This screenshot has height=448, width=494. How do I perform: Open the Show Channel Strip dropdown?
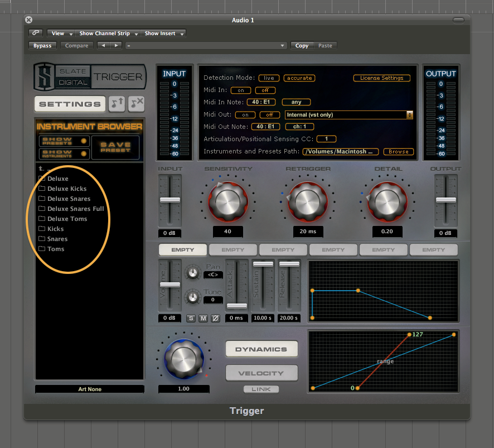pos(108,33)
